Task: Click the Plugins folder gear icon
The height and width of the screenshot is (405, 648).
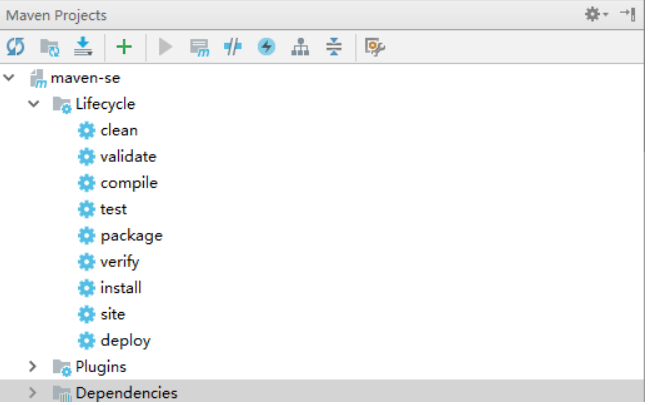Action: point(62,368)
